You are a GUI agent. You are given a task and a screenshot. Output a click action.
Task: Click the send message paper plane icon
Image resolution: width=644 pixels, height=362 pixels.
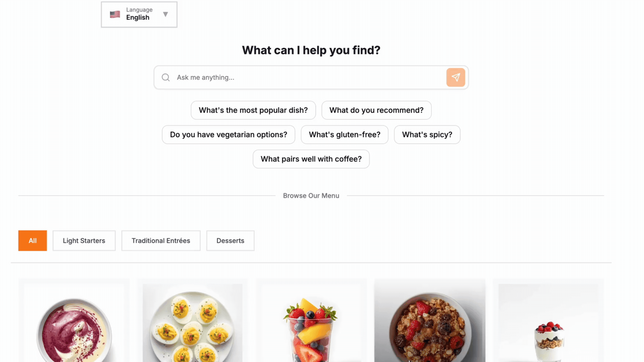[x=455, y=77]
